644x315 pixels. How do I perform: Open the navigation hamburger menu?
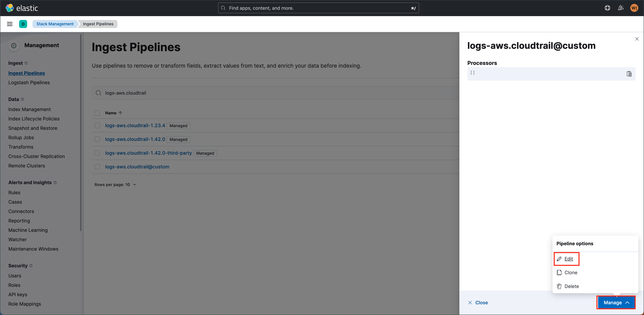click(x=10, y=24)
